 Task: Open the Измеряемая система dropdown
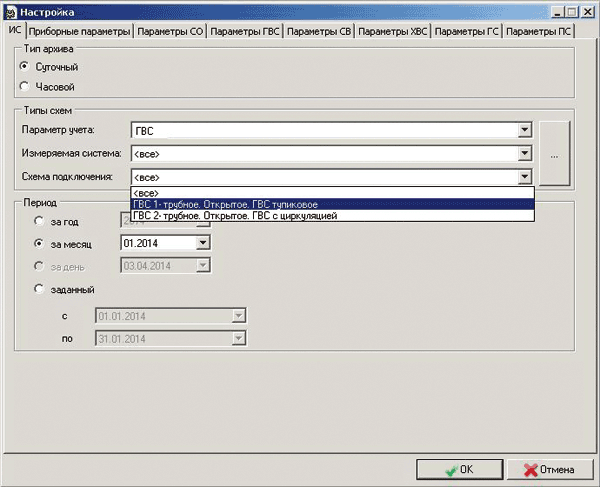pos(525,154)
